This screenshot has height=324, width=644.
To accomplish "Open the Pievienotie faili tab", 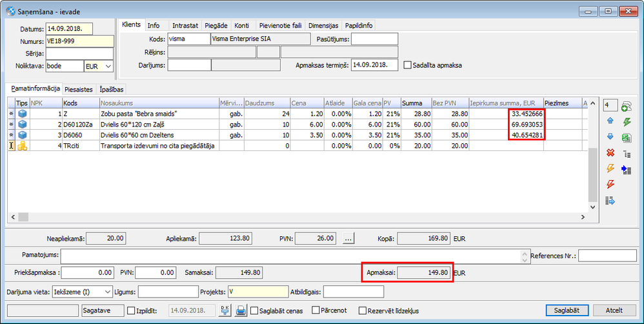I will click(281, 25).
